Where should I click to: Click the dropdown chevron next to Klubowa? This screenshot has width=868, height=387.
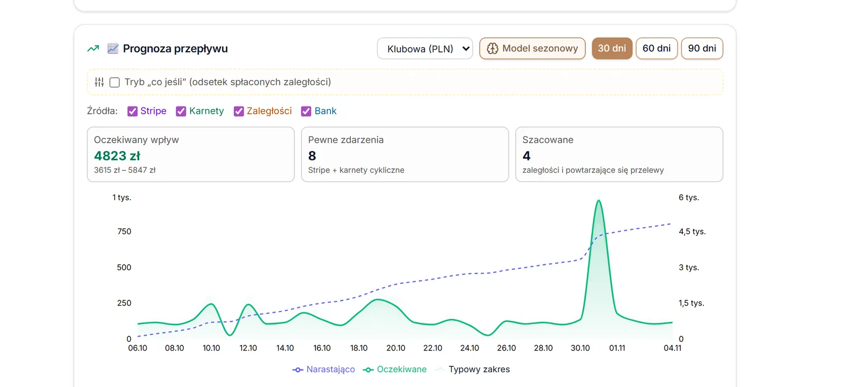[x=466, y=49]
